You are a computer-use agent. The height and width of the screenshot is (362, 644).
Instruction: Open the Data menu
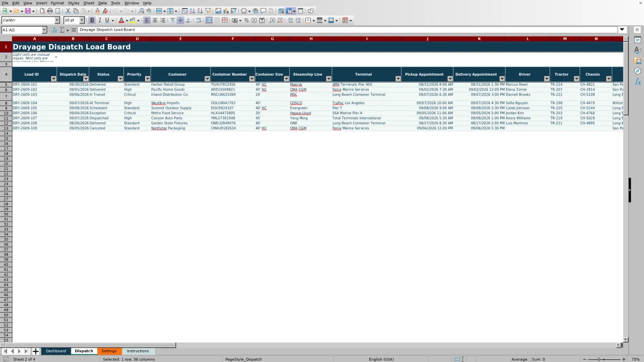pyautogui.click(x=103, y=3)
